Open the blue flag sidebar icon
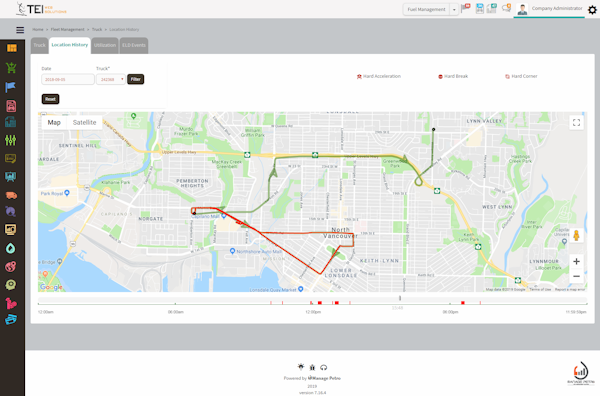The width and height of the screenshot is (600, 396). tap(11, 87)
